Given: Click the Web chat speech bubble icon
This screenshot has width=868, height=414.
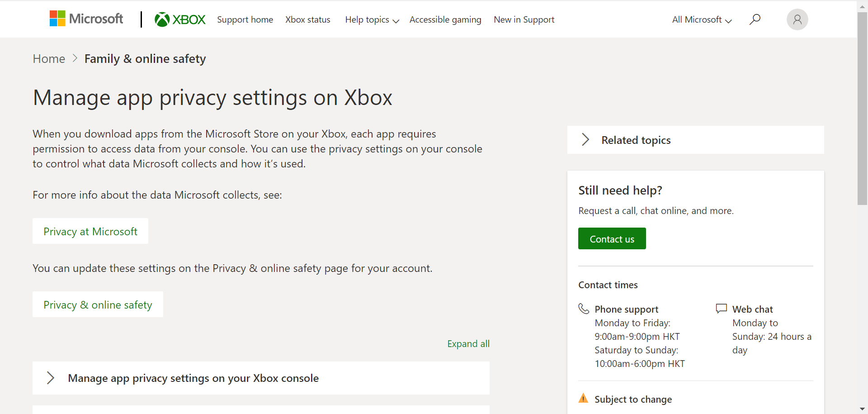Looking at the screenshot, I should click(x=722, y=309).
